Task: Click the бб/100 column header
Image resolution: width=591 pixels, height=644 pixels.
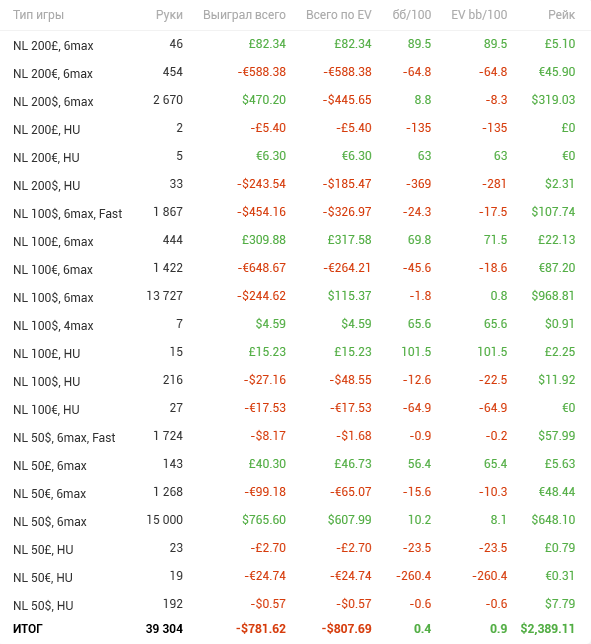Action: (x=412, y=15)
